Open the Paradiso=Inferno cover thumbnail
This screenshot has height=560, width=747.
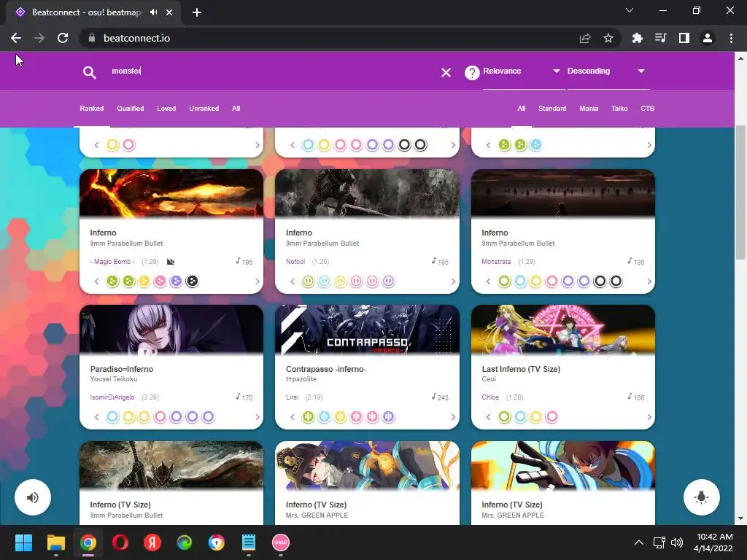pos(171,330)
